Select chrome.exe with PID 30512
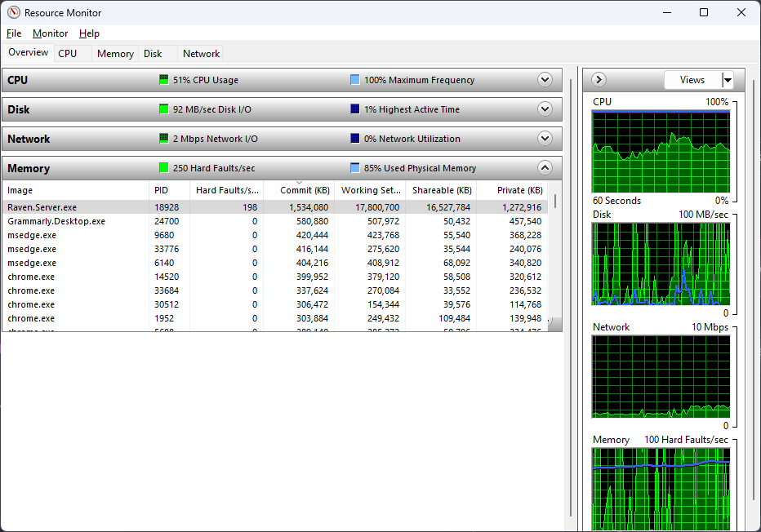The height and width of the screenshot is (532, 761). (x=275, y=304)
